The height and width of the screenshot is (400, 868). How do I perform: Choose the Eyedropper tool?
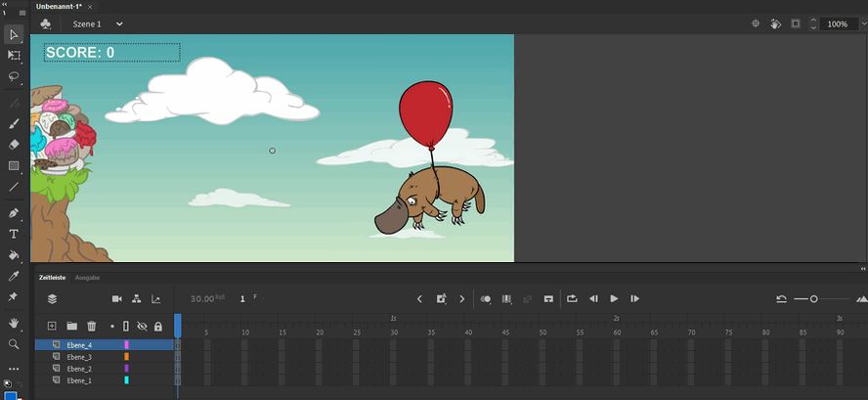[x=14, y=277]
